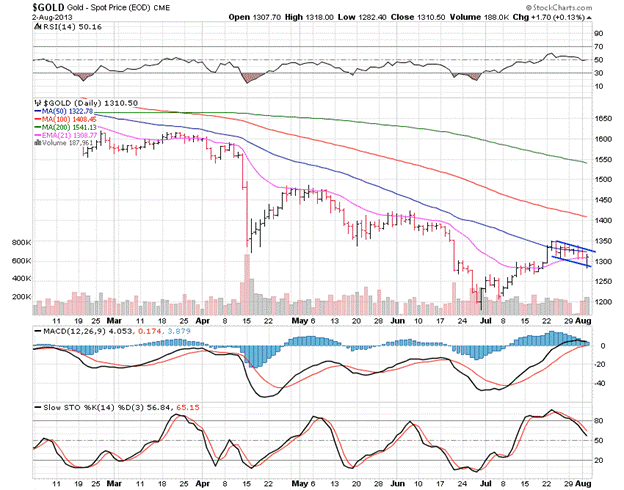This screenshot has height=490, width=624.
Task: Select the EMA(21) magenta legend entry
Action: pos(66,135)
